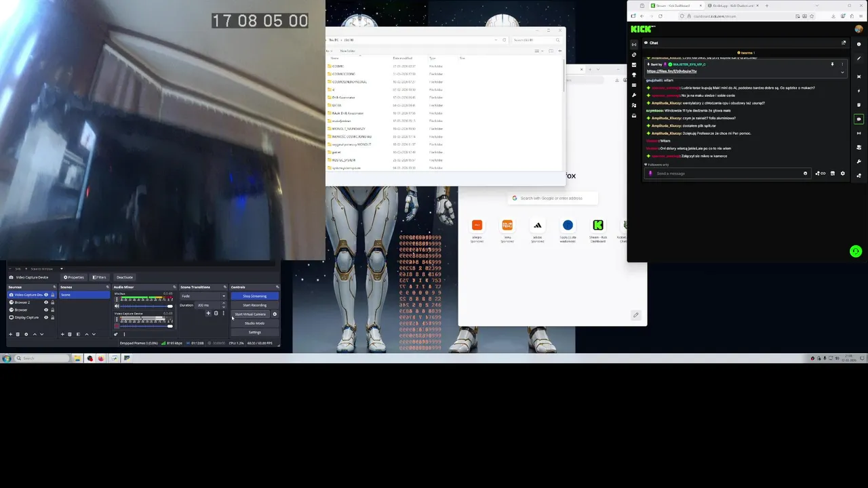Image resolution: width=868 pixels, height=488 pixels.
Task: Open Explorer address bar history dropdown
Action: (496, 40)
